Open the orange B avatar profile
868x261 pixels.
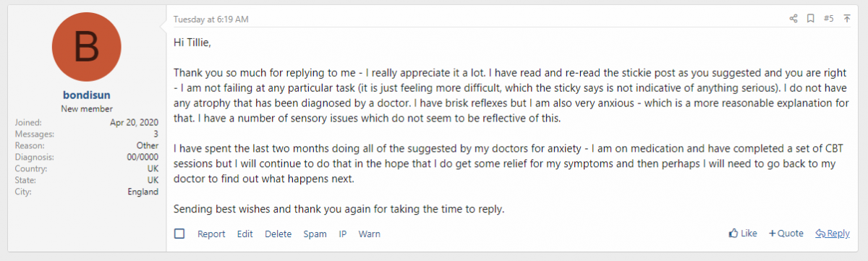click(x=86, y=47)
